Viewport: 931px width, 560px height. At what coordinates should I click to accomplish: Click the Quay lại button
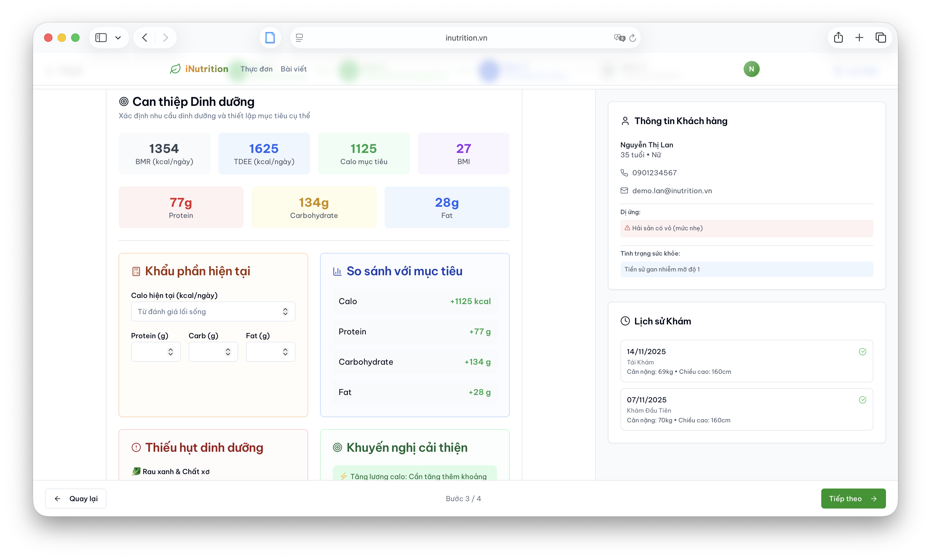(76, 499)
